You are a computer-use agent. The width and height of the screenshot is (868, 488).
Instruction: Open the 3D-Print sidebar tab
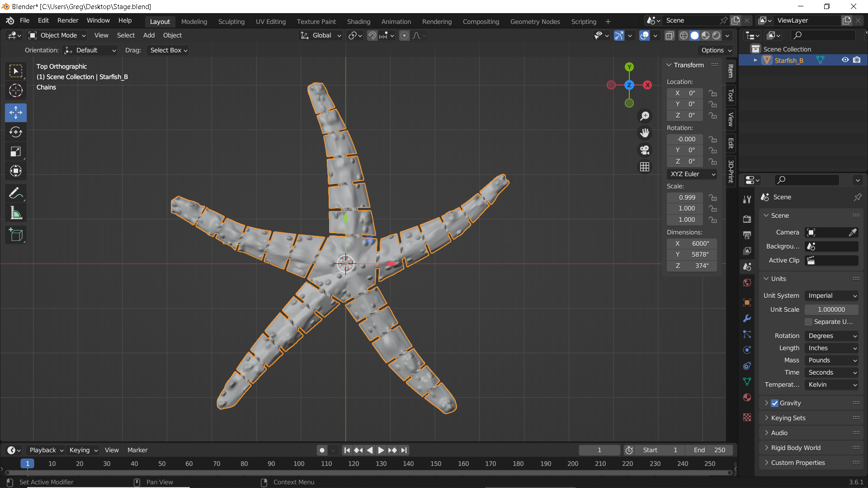click(731, 171)
